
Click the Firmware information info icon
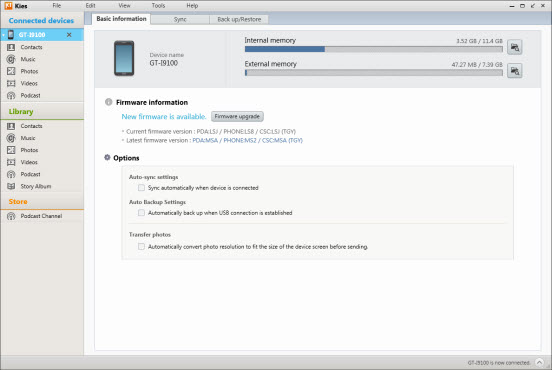coord(108,102)
